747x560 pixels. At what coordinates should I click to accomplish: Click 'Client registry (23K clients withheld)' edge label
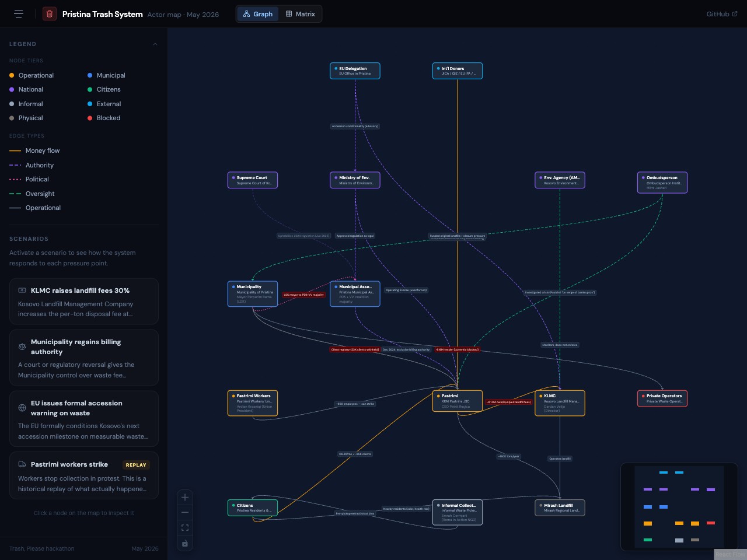click(x=355, y=350)
